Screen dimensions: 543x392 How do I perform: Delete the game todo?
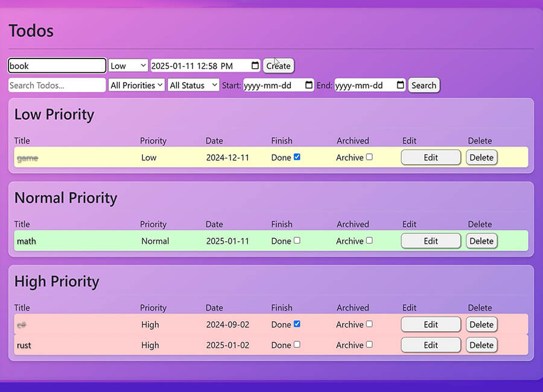click(481, 157)
